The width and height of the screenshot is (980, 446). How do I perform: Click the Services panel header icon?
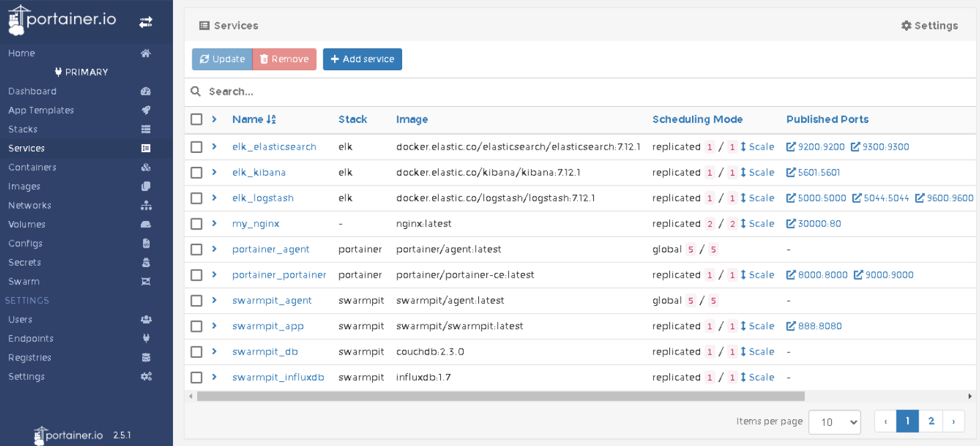[x=204, y=25]
